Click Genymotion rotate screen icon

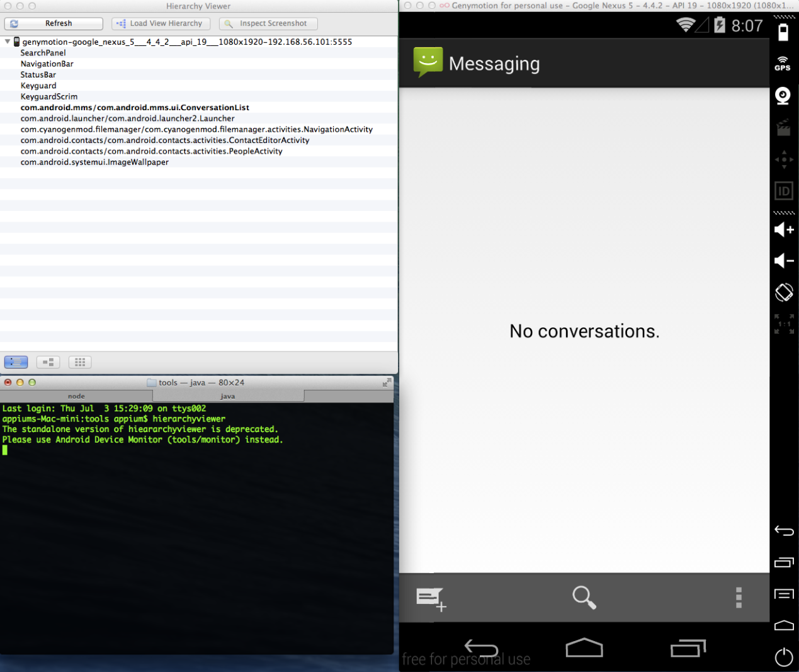(x=784, y=292)
